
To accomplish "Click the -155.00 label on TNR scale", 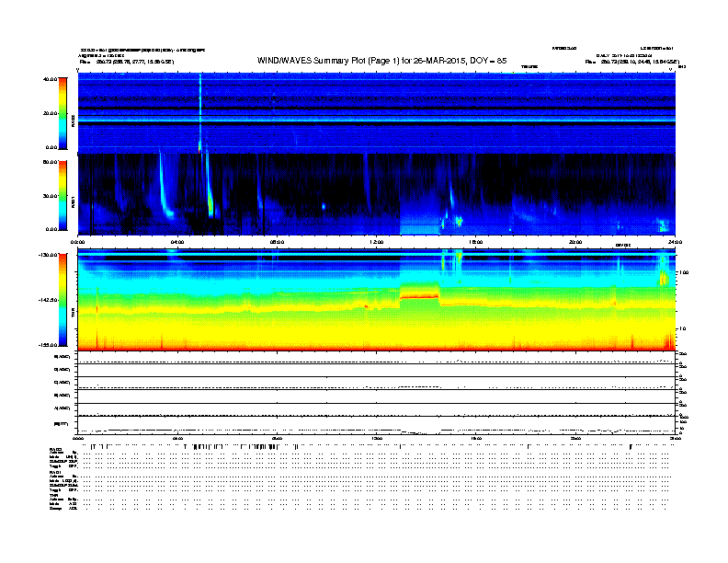I will [48, 345].
